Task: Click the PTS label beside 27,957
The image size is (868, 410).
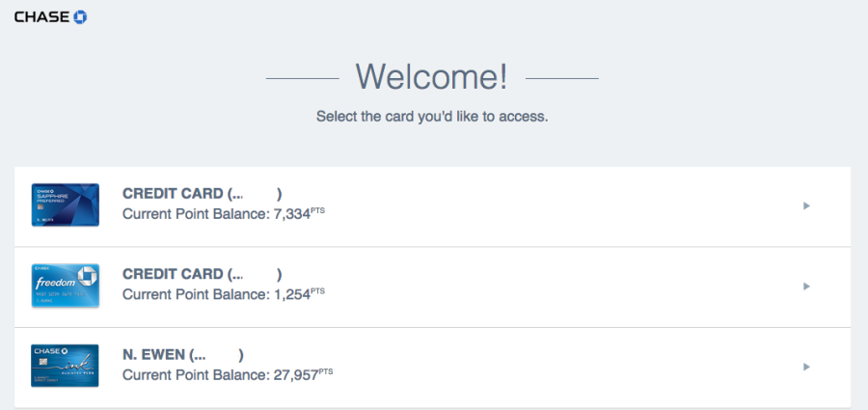Action: (326, 371)
